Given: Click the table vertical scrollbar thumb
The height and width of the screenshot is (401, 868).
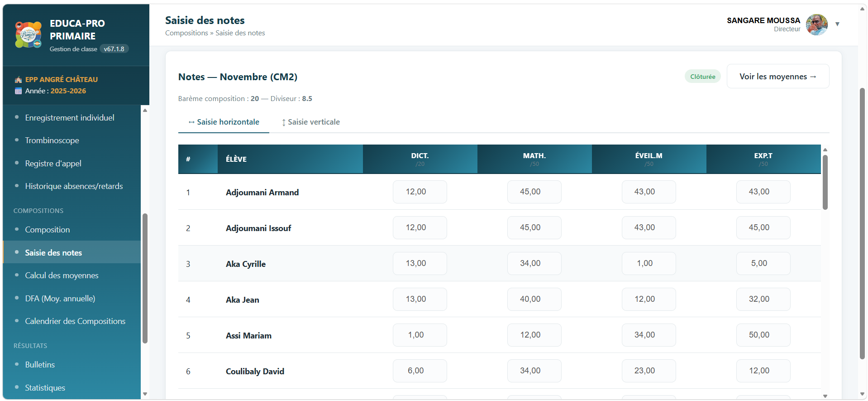Looking at the screenshot, I should click(825, 182).
